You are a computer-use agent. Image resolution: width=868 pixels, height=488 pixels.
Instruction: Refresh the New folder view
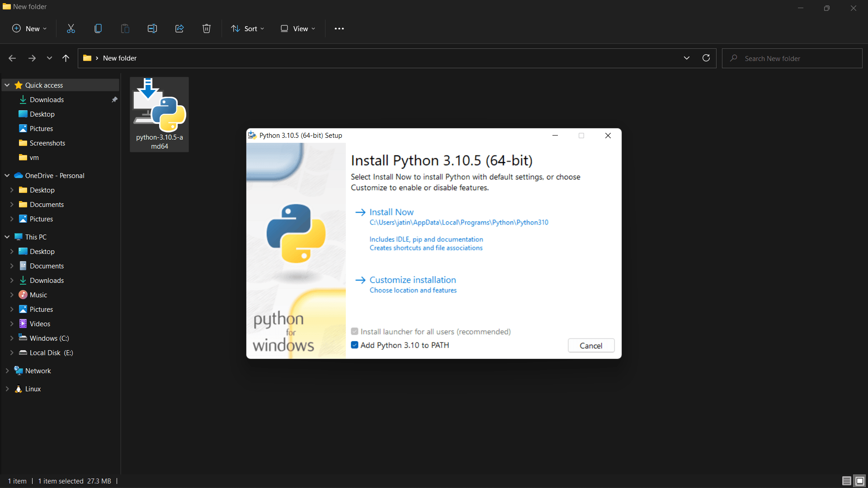point(706,58)
